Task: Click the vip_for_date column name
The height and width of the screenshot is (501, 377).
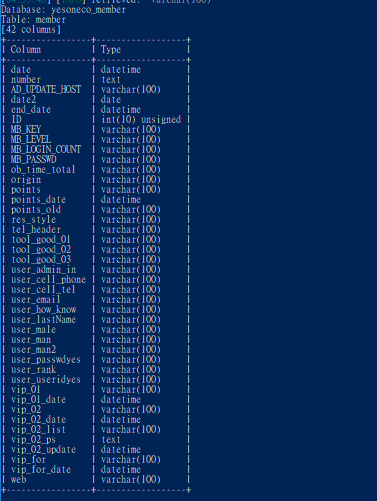Action: pos(41,470)
